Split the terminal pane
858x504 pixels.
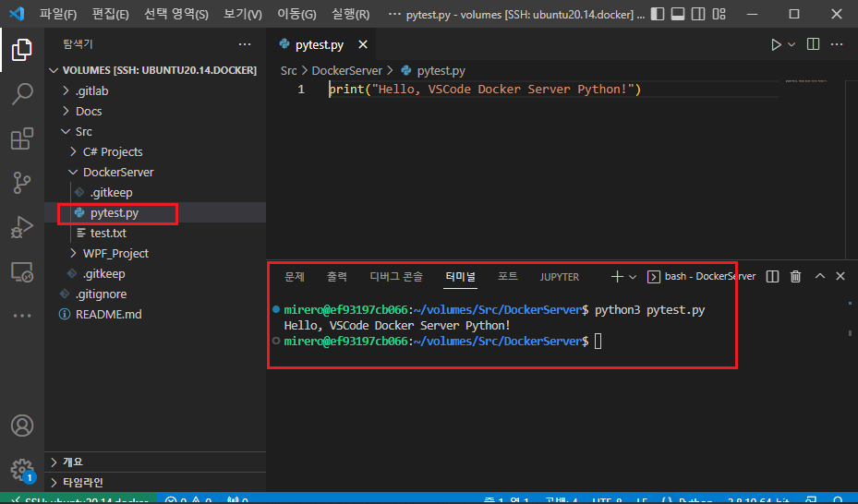coord(772,277)
